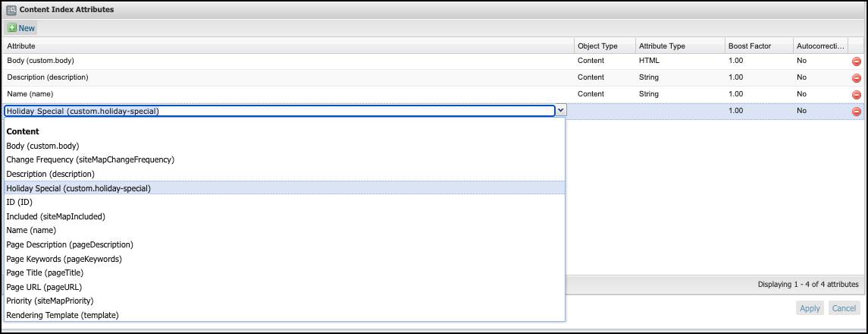Click the Holiday Special attribute input field
This screenshot has width=868, height=334.
280,111
